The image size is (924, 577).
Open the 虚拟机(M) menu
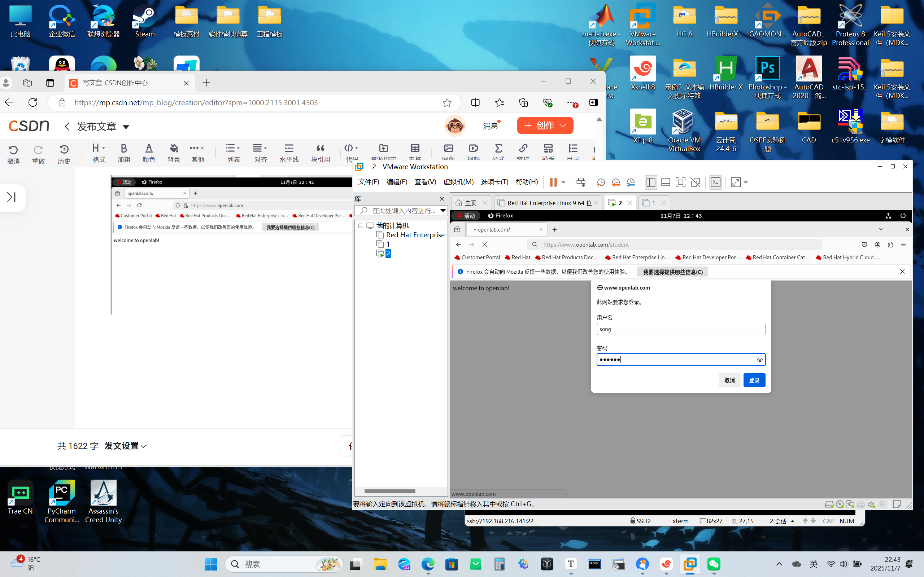click(x=458, y=182)
